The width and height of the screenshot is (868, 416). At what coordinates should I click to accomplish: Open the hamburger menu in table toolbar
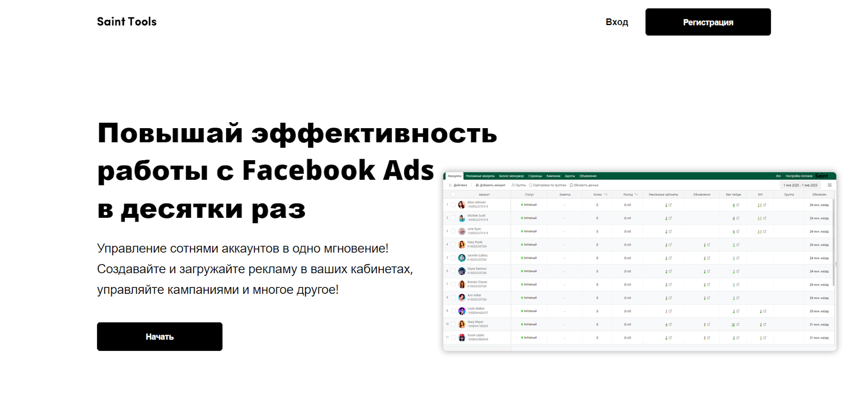pyautogui.click(x=829, y=185)
